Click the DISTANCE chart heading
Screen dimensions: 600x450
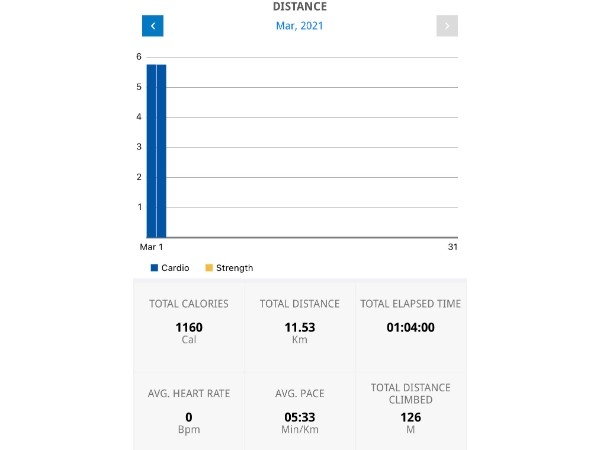300,7
